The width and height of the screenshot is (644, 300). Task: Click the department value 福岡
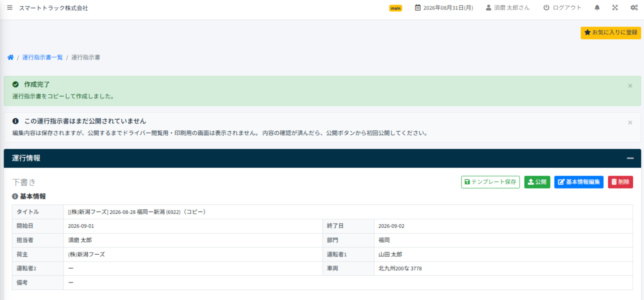click(384, 240)
